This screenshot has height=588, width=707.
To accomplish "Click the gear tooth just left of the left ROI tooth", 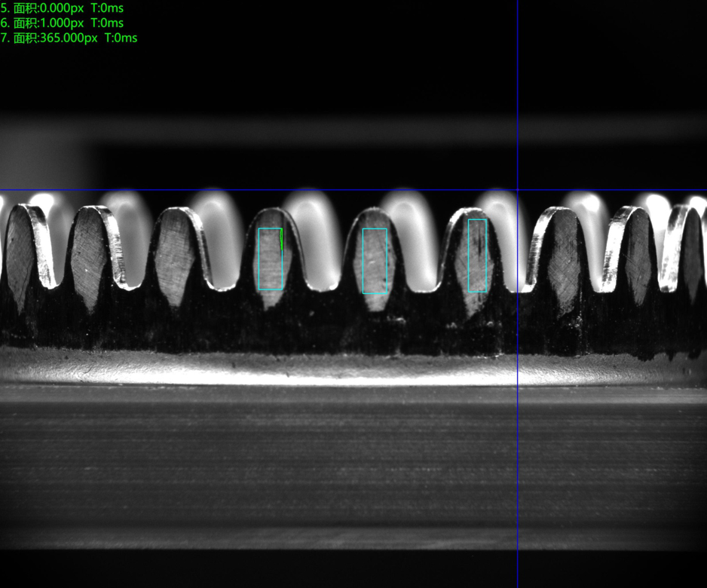I will [x=177, y=253].
